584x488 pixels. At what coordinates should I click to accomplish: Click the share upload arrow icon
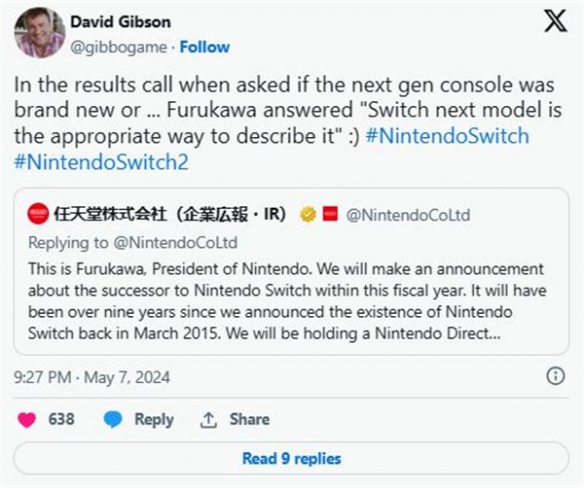pyautogui.click(x=208, y=420)
